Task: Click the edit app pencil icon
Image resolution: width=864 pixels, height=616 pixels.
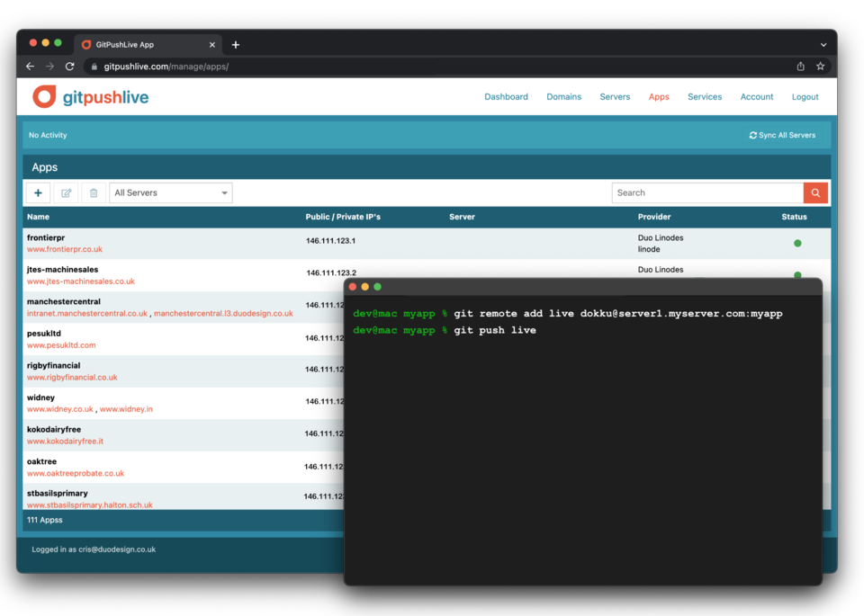Action: [66, 192]
